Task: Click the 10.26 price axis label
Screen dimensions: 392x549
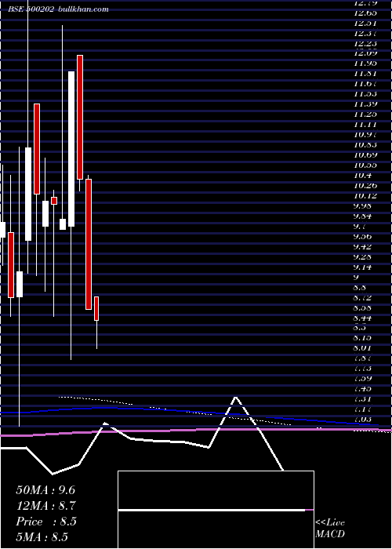Action: pyautogui.click(x=365, y=185)
